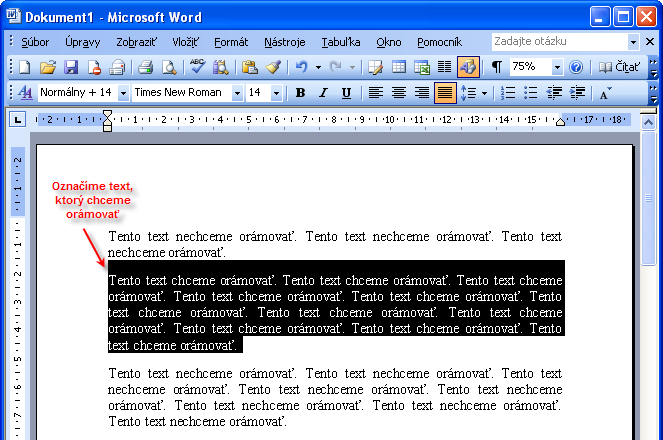Open the Tabuľka menu

point(340,42)
